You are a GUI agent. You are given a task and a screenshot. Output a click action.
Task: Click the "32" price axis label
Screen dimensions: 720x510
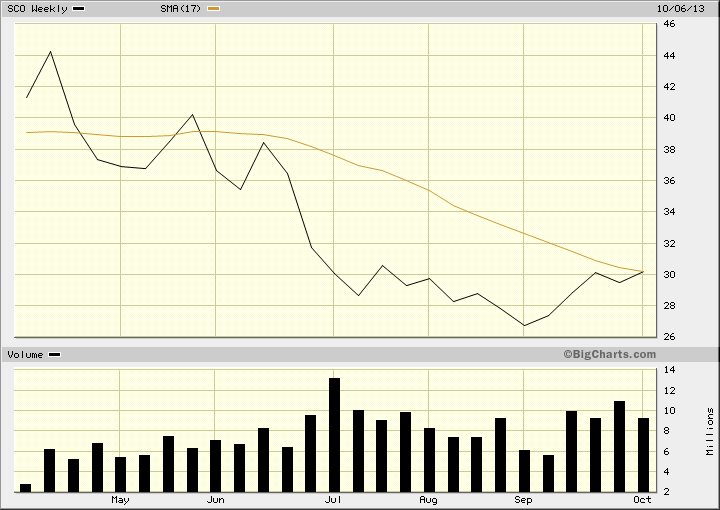click(x=669, y=243)
